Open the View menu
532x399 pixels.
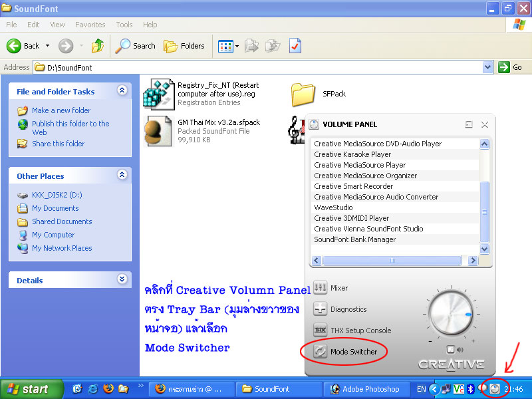click(x=57, y=25)
